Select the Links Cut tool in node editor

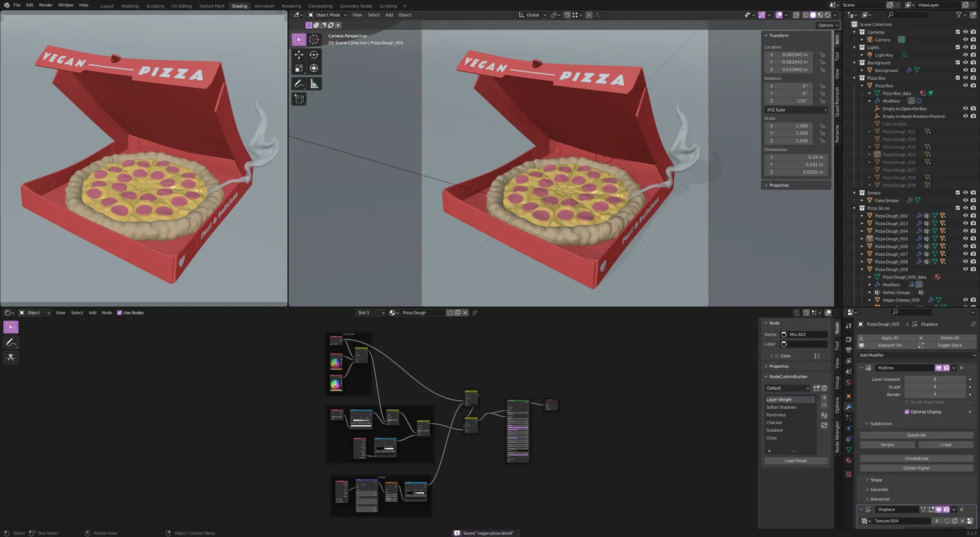pyautogui.click(x=11, y=357)
